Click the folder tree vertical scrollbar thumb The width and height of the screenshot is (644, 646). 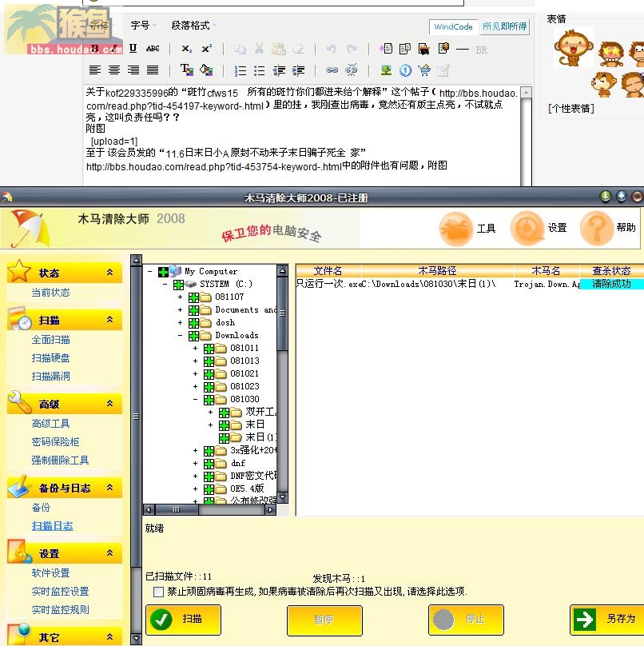click(283, 313)
